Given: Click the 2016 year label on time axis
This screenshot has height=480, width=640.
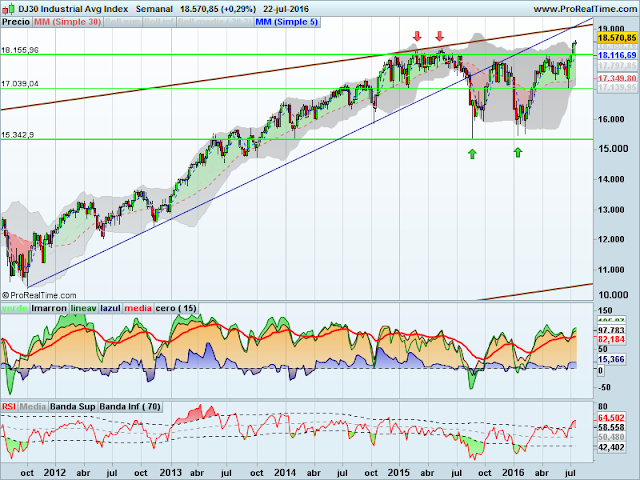Looking at the screenshot, I should point(513,473).
